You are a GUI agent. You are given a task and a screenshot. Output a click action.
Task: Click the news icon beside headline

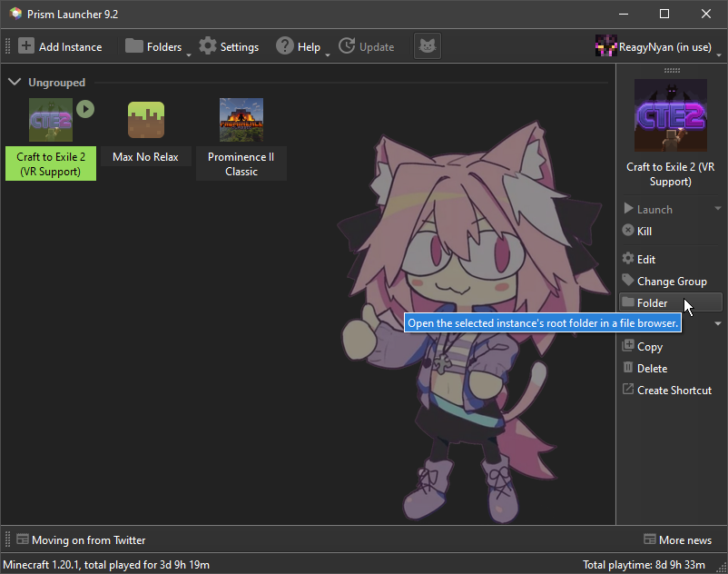[x=23, y=539]
